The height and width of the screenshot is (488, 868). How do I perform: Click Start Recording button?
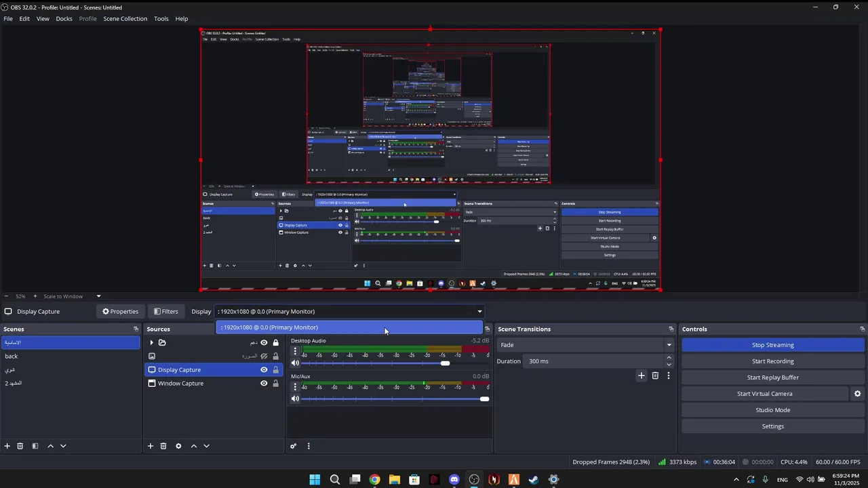pyautogui.click(x=772, y=361)
